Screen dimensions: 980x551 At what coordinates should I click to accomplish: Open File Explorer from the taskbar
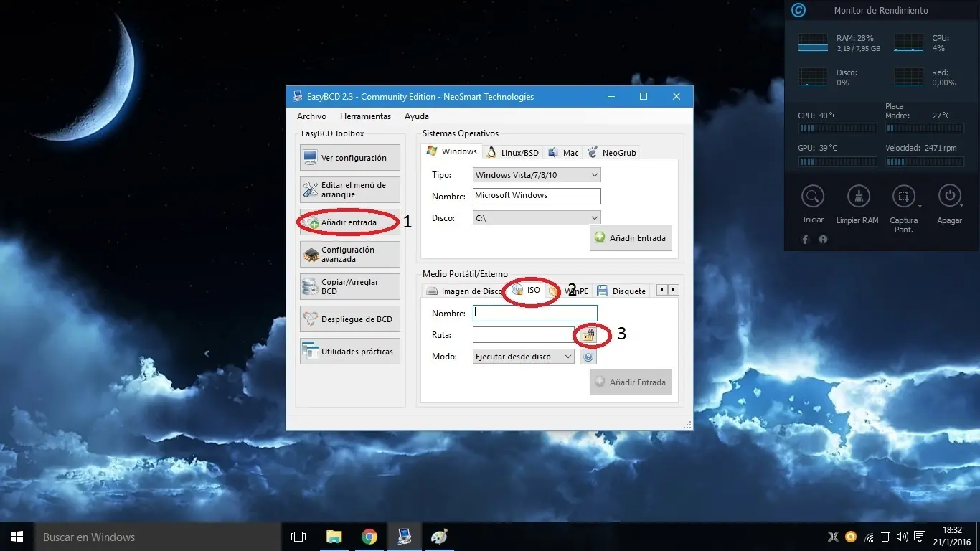coord(334,537)
